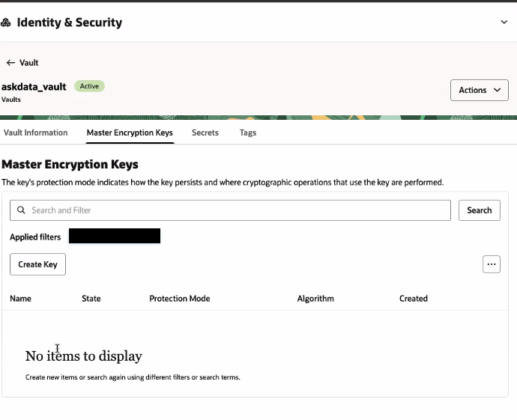This screenshot has height=420, width=517.
Task: Go back using the Vault arrow
Action: click(x=10, y=63)
